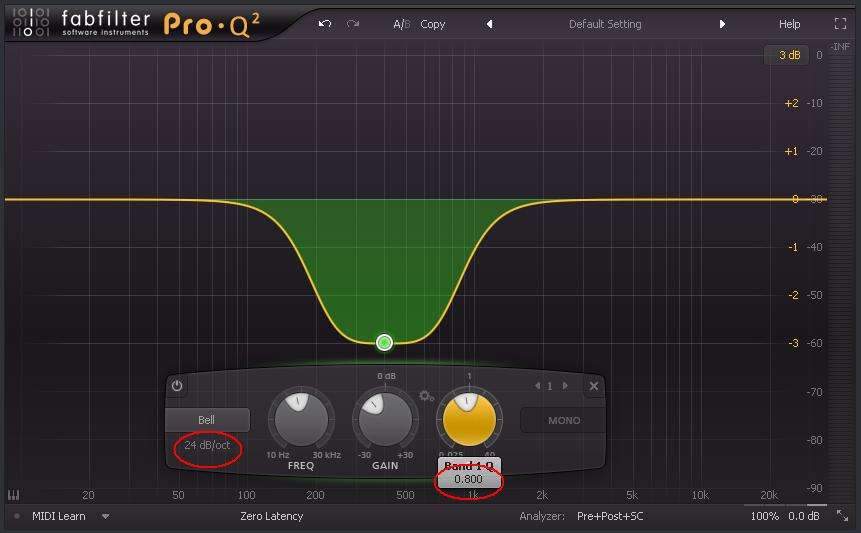Open the Help menu
The height and width of the screenshot is (533, 861).
pos(789,24)
